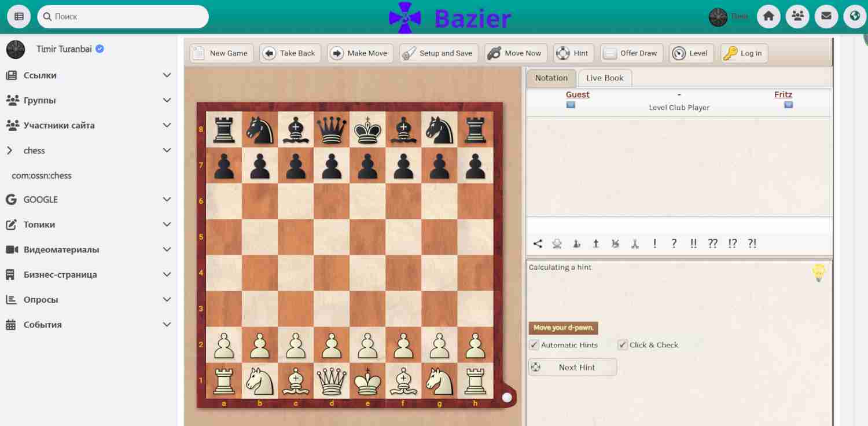Switch to the Live Book tab
Image resolution: width=868 pixels, height=426 pixels.
(x=605, y=78)
